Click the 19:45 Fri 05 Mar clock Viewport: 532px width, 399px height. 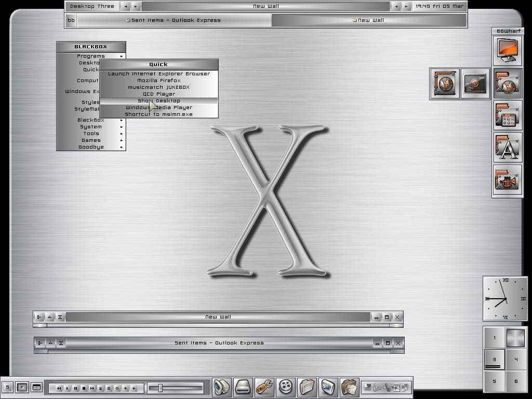pyautogui.click(x=440, y=6)
